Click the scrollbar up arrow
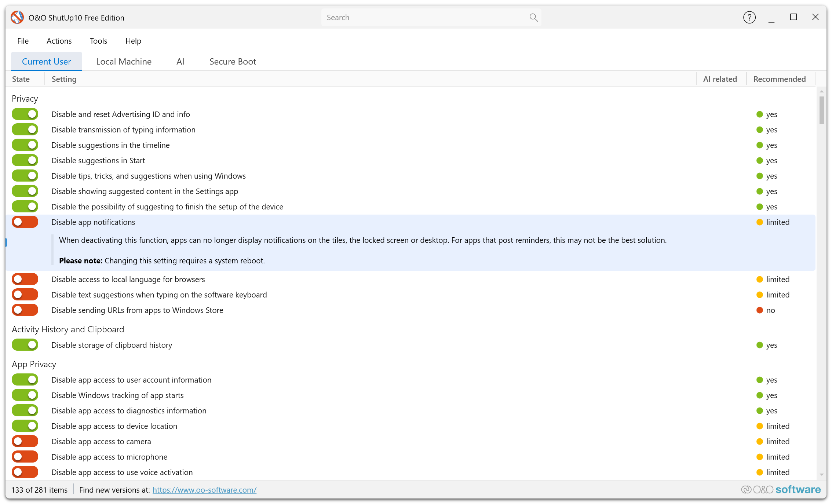The width and height of the screenshot is (832, 504). tap(821, 91)
